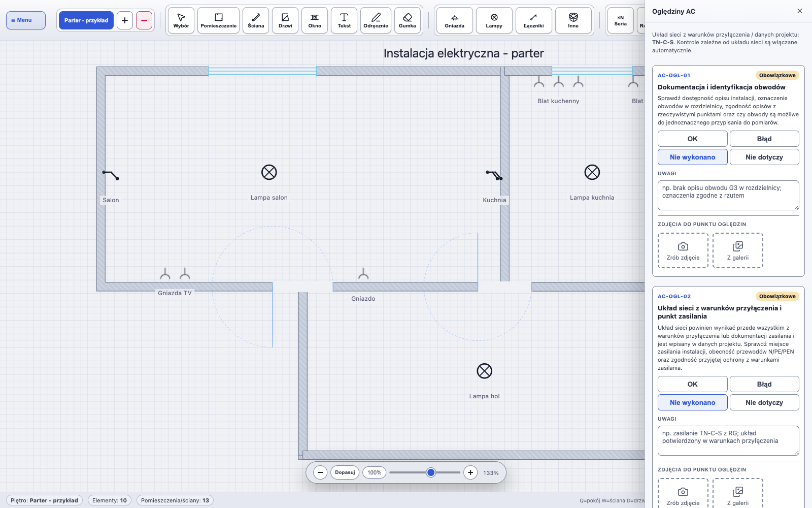
Task: Mark AC-OGL-01 as OK
Action: [x=693, y=139]
